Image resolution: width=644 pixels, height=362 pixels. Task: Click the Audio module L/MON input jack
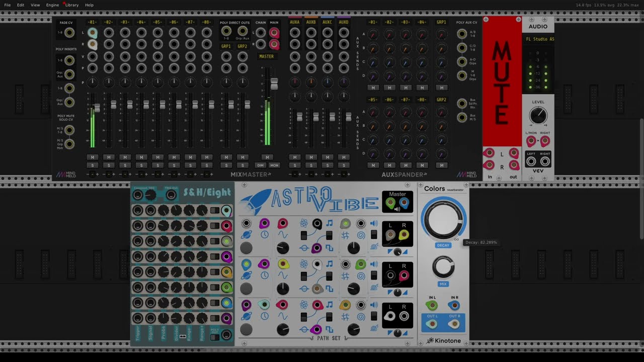point(531,142)
